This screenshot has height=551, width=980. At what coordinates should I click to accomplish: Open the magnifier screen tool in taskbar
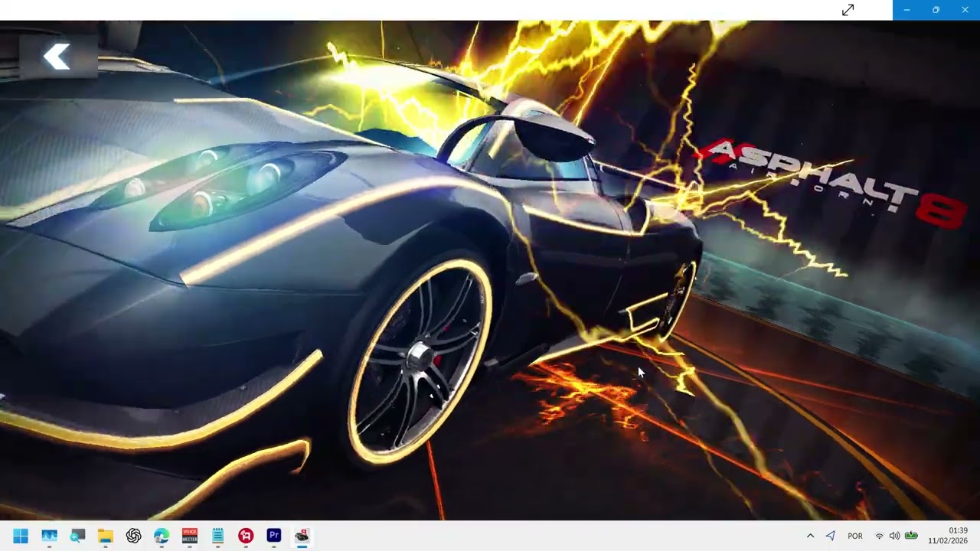[x=77, y=536]
